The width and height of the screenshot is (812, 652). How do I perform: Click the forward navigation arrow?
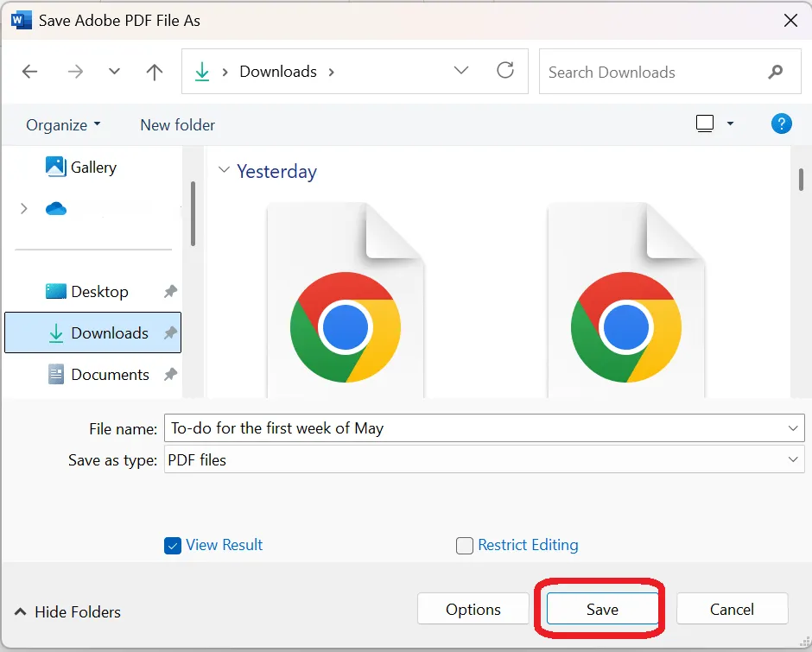(x=75, y=72)
